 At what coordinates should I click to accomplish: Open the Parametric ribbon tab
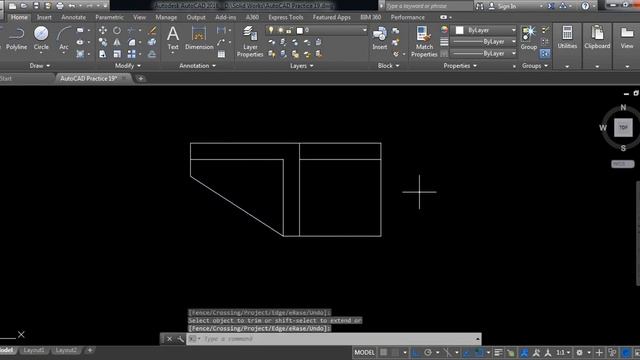tap(109, 18)
